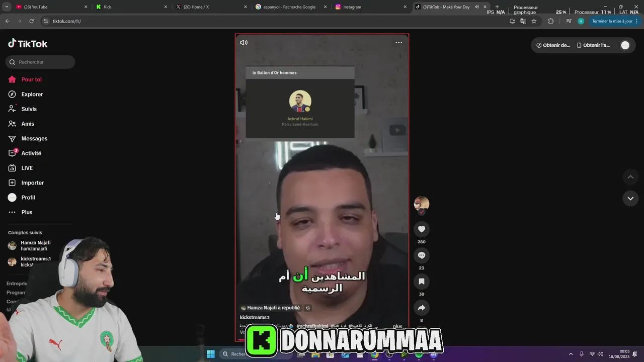Open the video comments bubble
The image size is (644, 362).
point(422,255)
